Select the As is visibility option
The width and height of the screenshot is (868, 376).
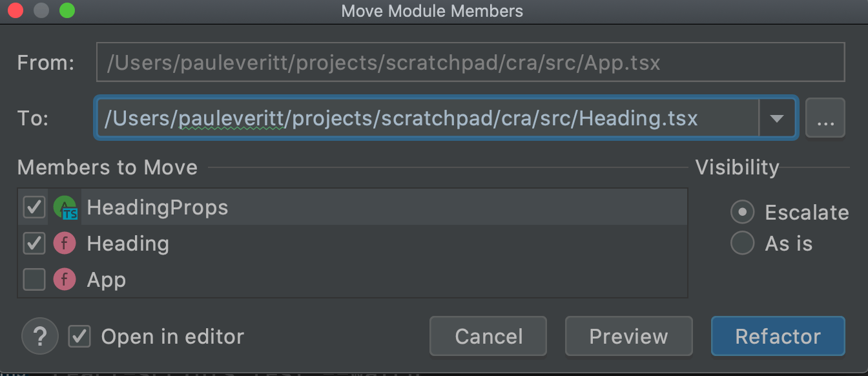[743, 244]
